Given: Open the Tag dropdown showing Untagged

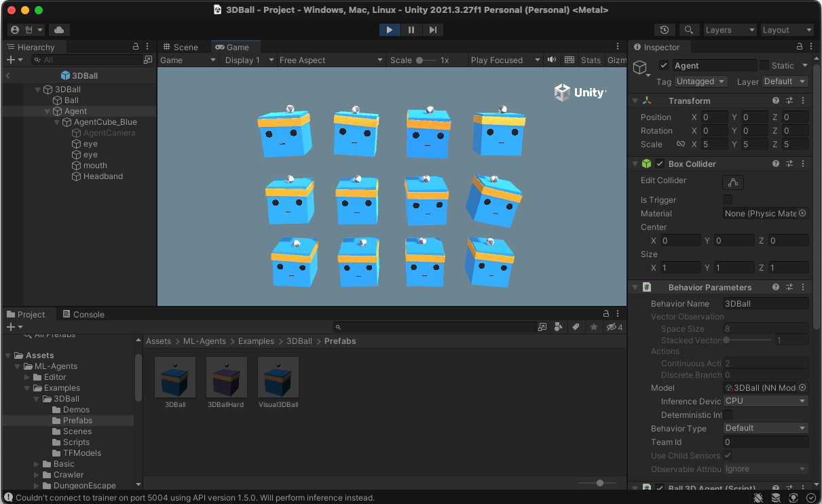Looking at the screenshot, I should [x=700, y=81].
